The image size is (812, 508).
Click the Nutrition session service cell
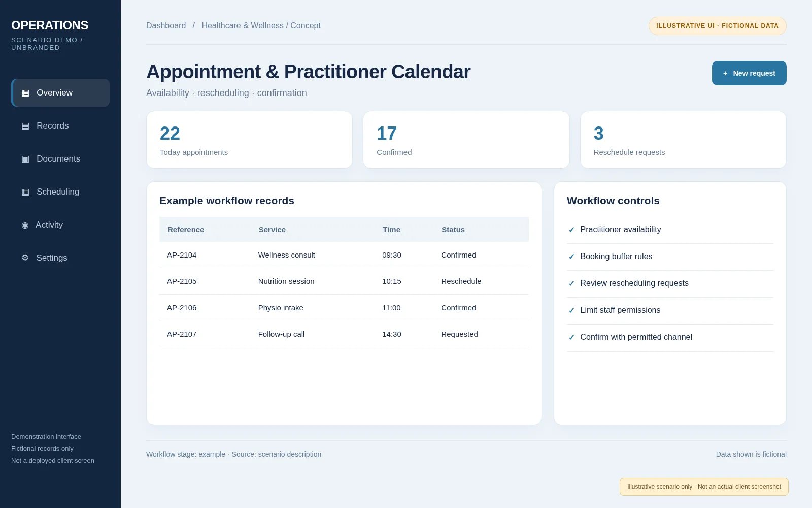[286, 281]
